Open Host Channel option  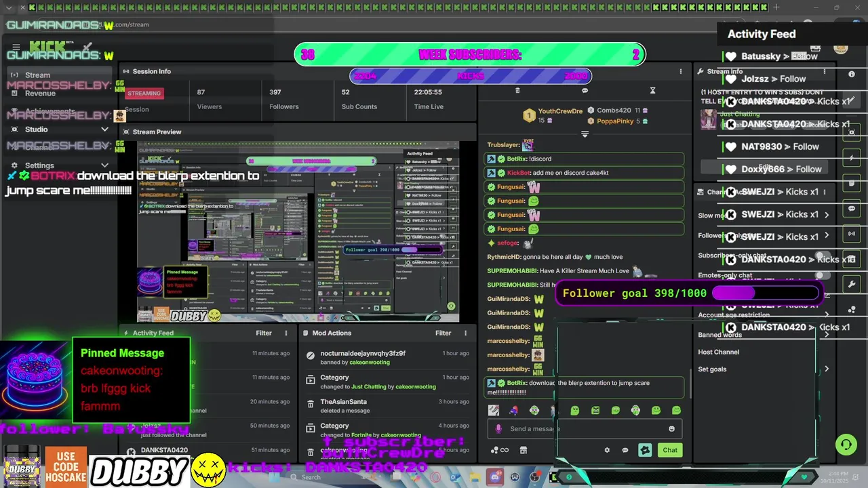[719, 352]
